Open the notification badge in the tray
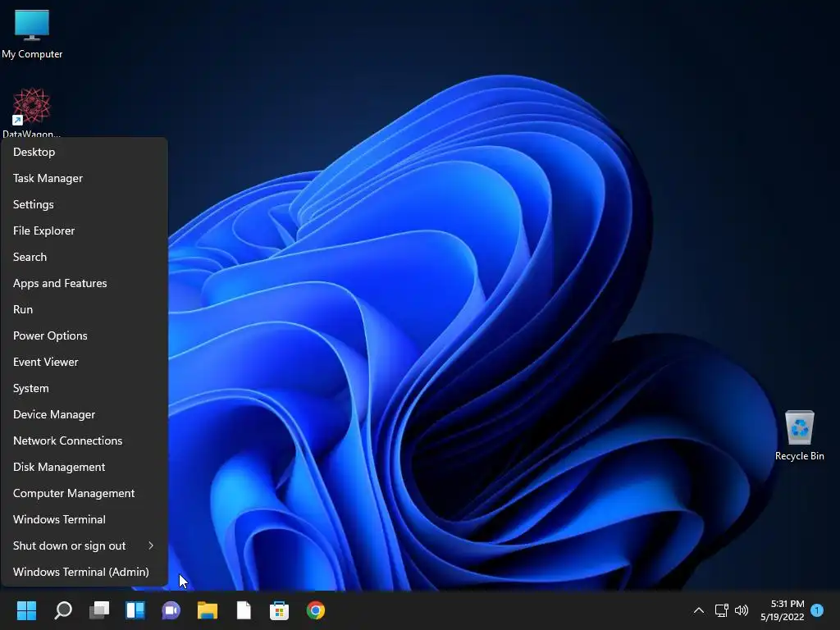Image resolution: width=840 pixels, height=630 pixels. click(x=817, y=610)
